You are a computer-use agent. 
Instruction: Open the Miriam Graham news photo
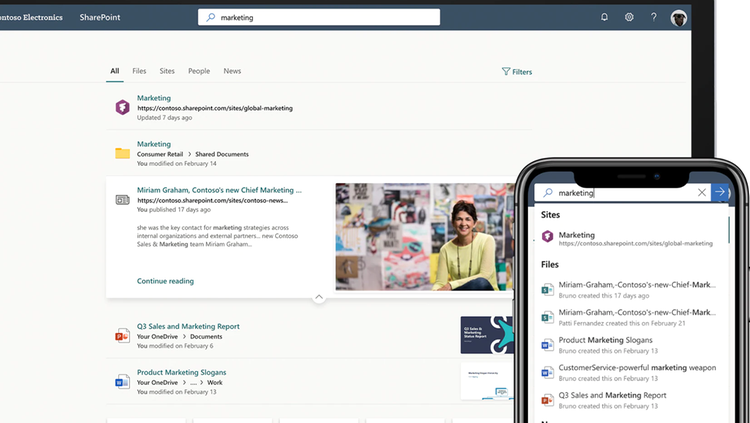click(425, 236)
